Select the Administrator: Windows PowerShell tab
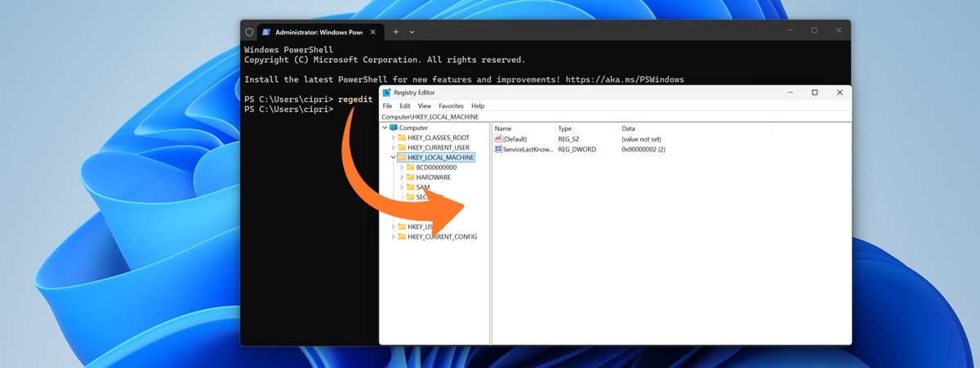 click(x=320, y=32)
